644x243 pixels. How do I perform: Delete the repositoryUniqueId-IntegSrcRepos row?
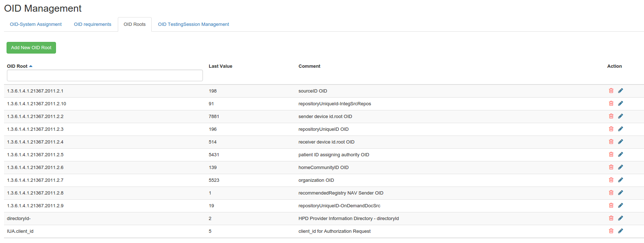click(611, 103)
